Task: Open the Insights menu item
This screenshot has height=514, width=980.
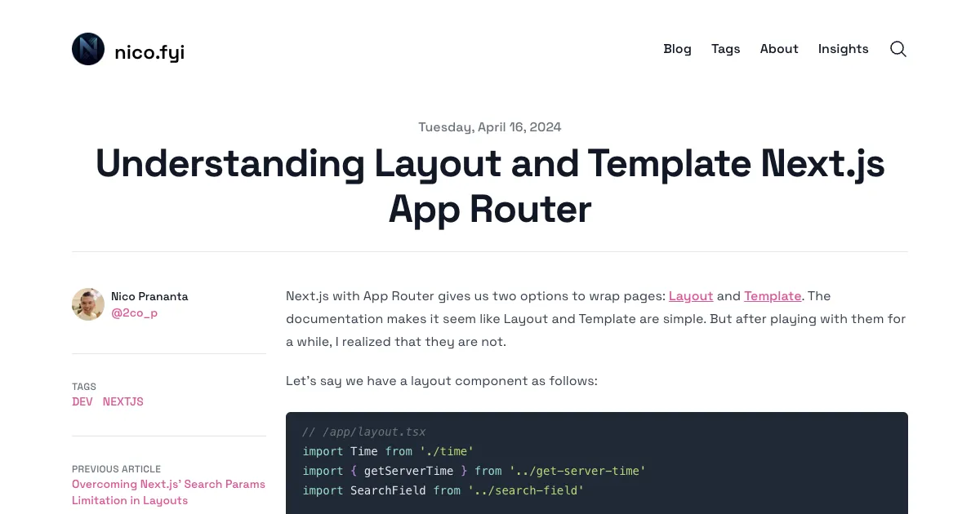Action: coord(844,49)
